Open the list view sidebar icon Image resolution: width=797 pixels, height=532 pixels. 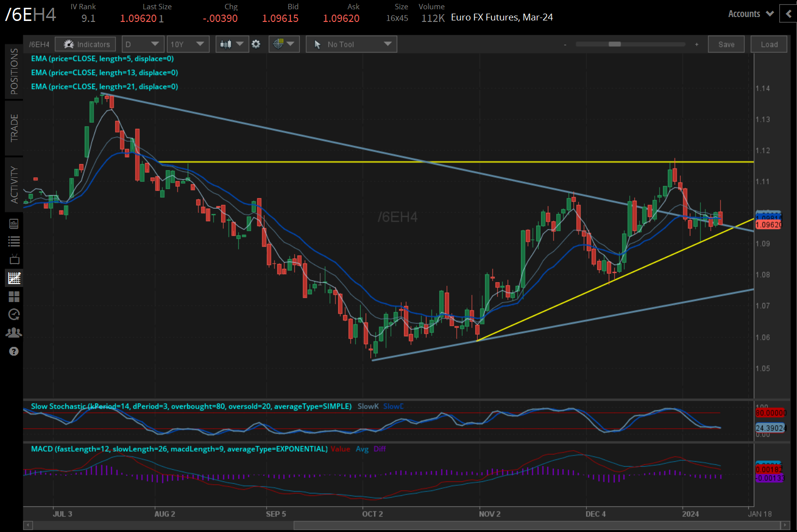click(14, 241)
